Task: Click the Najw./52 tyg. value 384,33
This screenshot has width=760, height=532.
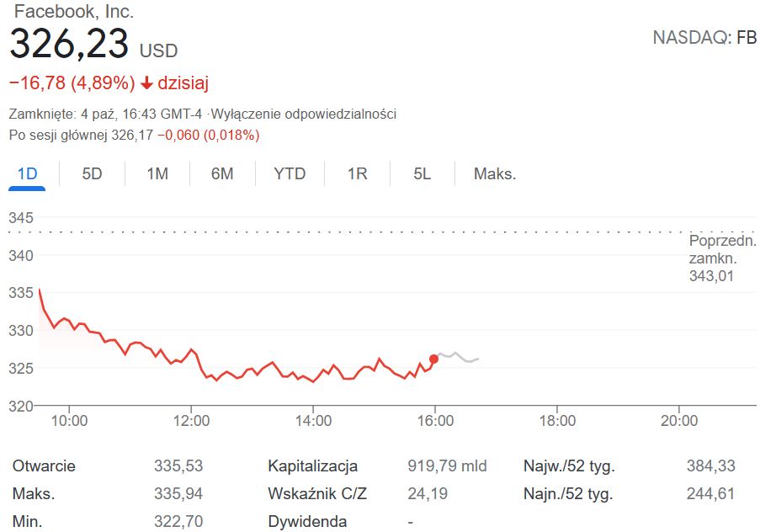Action: coord(710,465)
